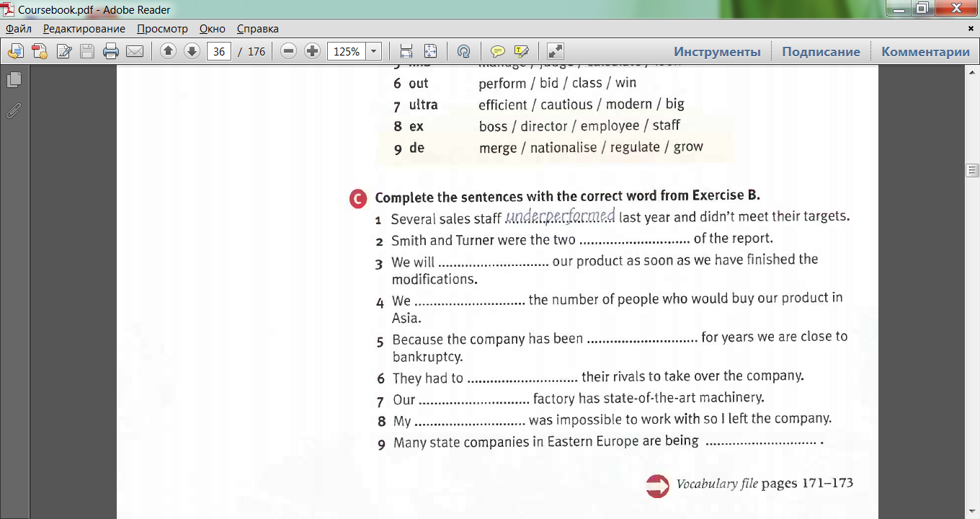Click the sentence 'They had to ... their rivals'
The image size is (980, 519).
point(598,377)
